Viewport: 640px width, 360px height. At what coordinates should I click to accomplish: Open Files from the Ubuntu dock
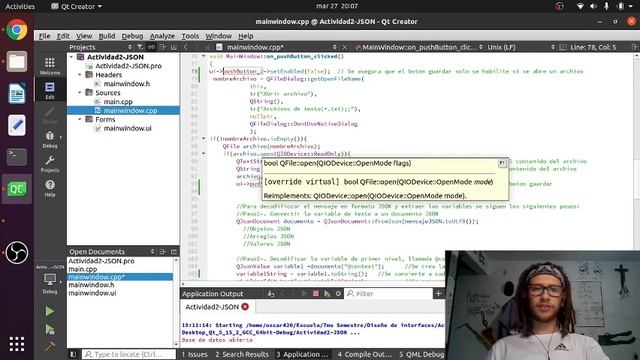pyautogui.click(x=17, y=62)
